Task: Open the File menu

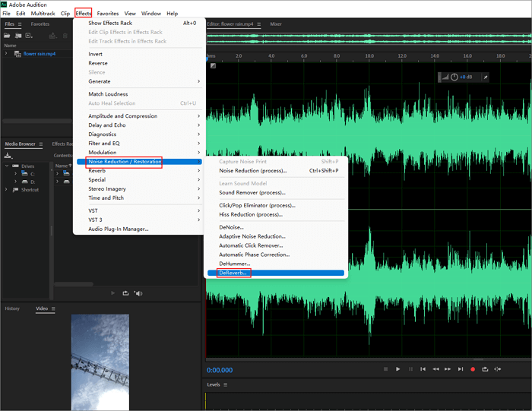Action: 6,14
